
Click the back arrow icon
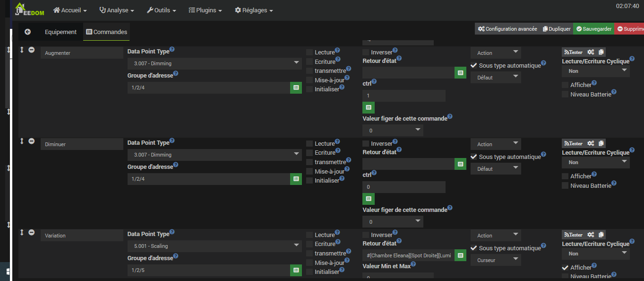[27, 32]
